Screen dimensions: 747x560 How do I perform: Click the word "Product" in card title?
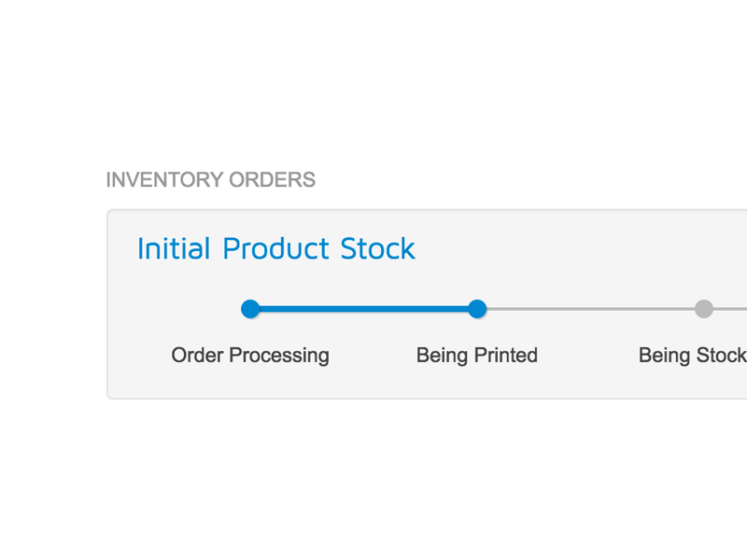tap(276, 249)
